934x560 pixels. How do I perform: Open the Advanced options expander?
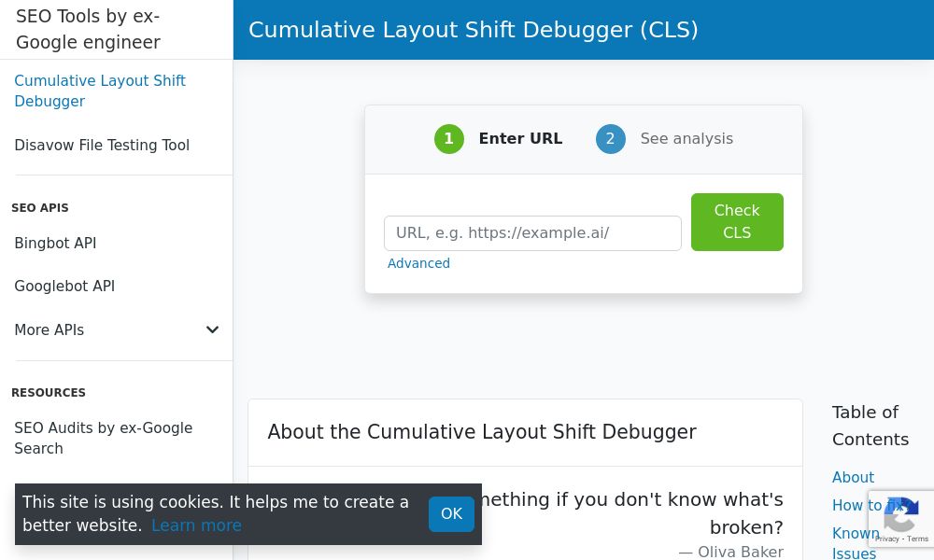pos(418,263)
